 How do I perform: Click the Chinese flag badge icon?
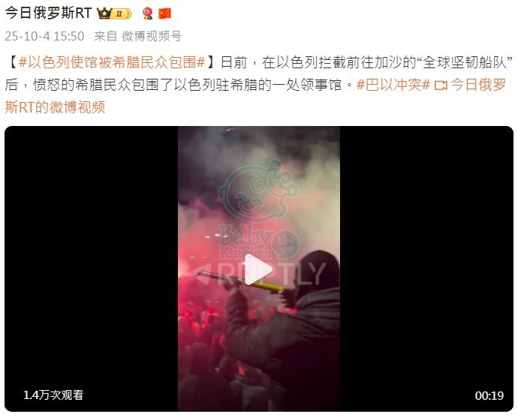(165, 13)
